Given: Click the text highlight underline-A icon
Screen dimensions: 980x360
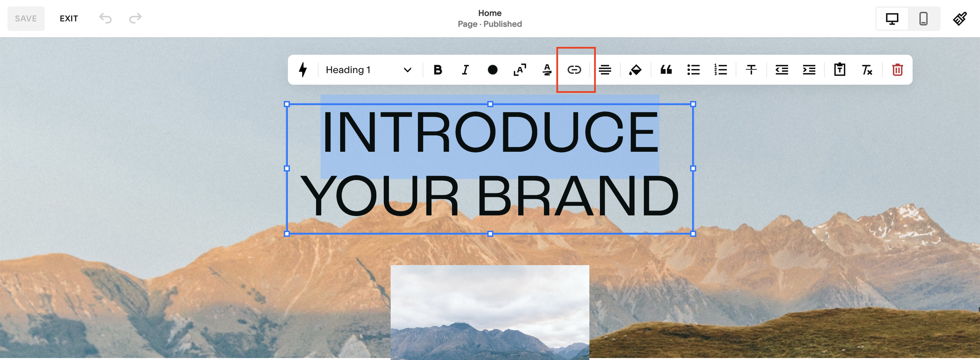Looking at the screenshot, I should [x=547, y=70].
